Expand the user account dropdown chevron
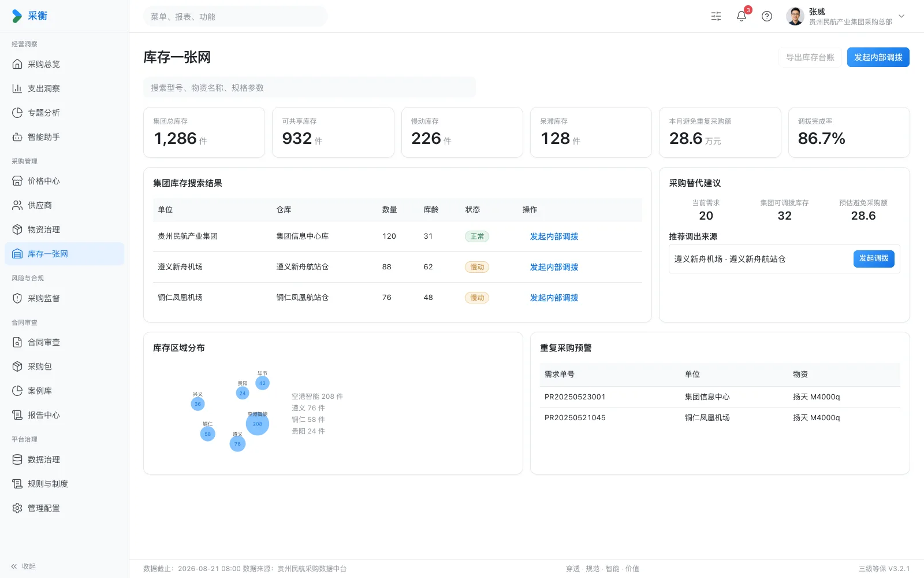The height and width of the screenshot is (578, 924). pyautogui.click(x=901, y=16)
